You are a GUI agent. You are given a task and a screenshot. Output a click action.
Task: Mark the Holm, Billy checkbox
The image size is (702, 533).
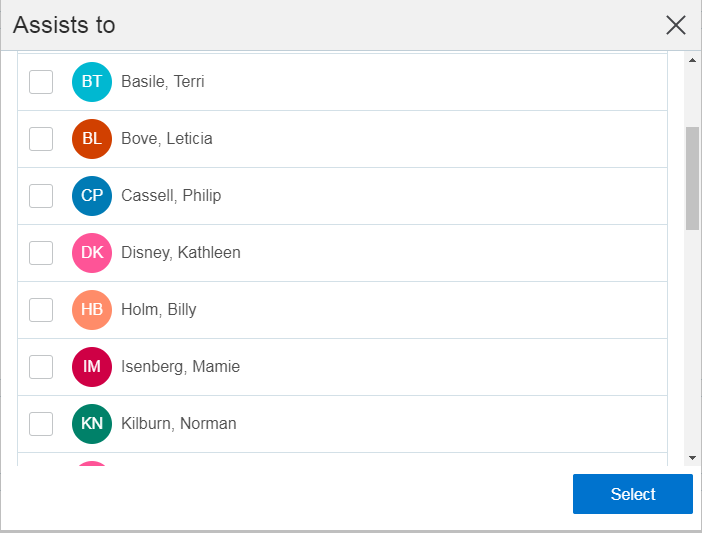coord(41,310)
